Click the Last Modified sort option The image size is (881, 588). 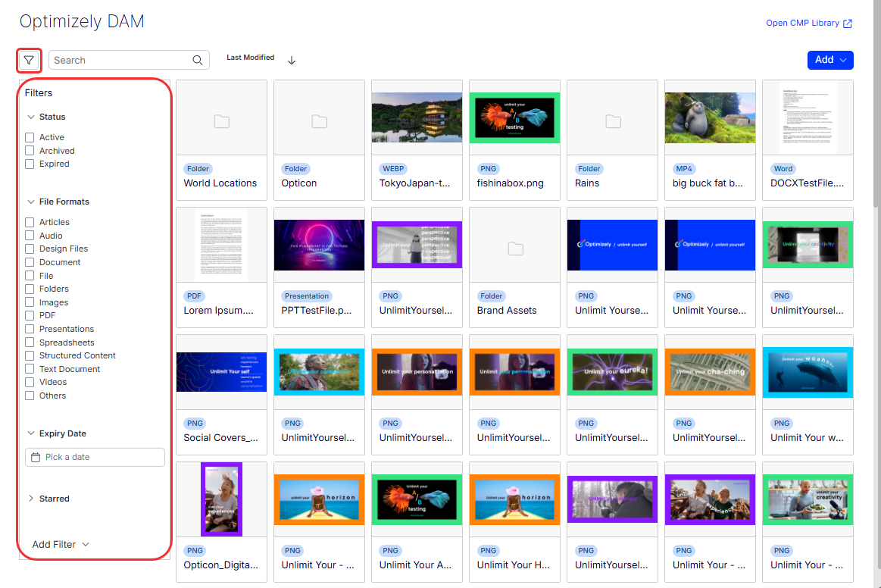pos(250,58)
